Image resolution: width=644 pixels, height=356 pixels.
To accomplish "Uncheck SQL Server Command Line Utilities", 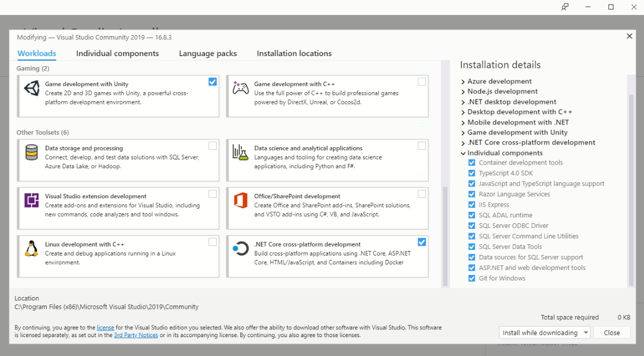I will (472, 236).
